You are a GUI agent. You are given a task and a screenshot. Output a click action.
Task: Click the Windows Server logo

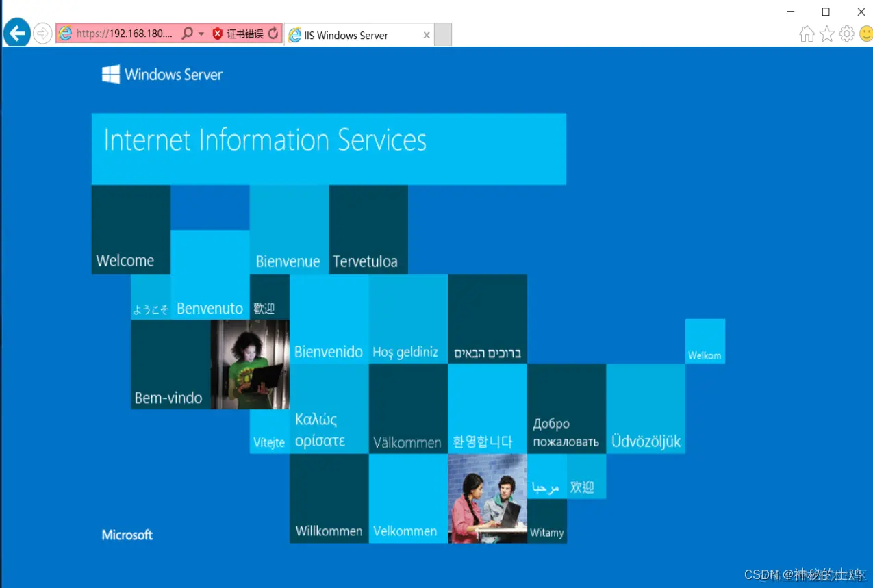point(162,75)
